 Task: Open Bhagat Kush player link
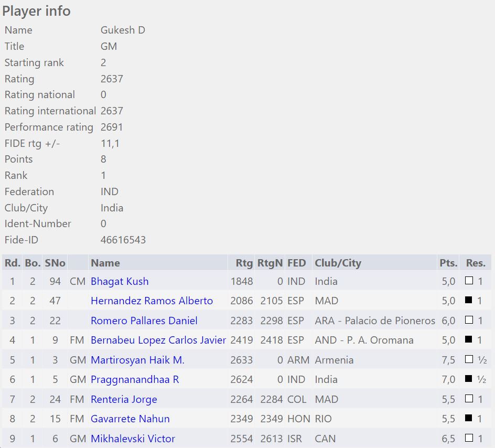[120, 281]
